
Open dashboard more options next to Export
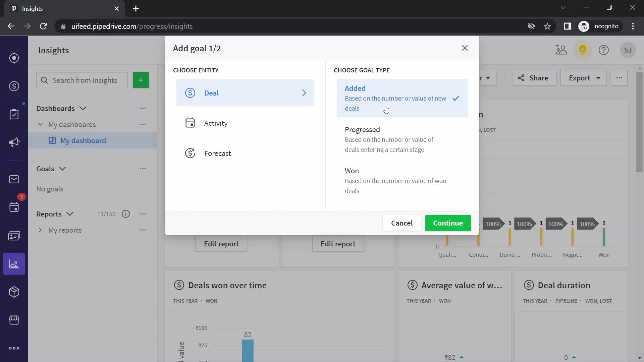[619, 78]
